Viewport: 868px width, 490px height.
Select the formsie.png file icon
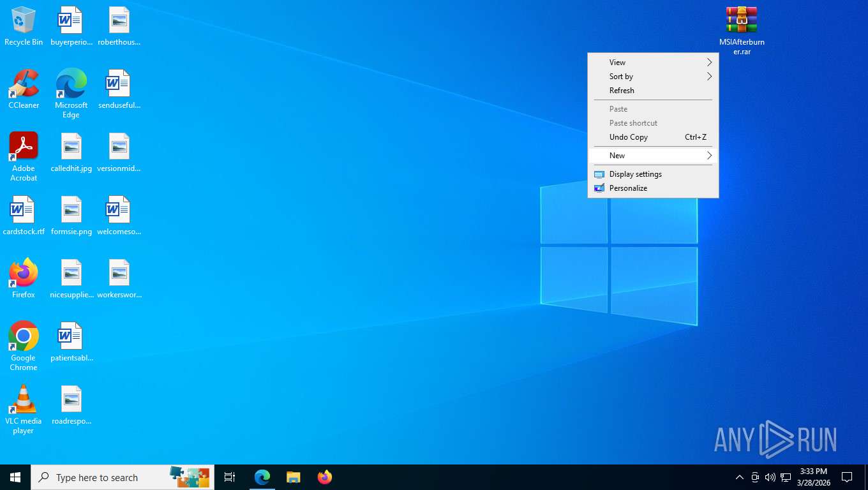[71, 216]
